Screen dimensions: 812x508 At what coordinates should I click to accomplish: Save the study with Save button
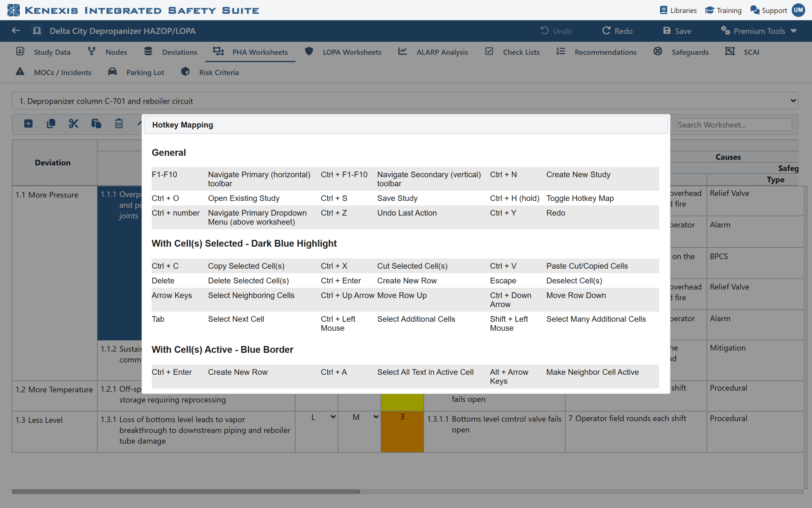[677, 31]
